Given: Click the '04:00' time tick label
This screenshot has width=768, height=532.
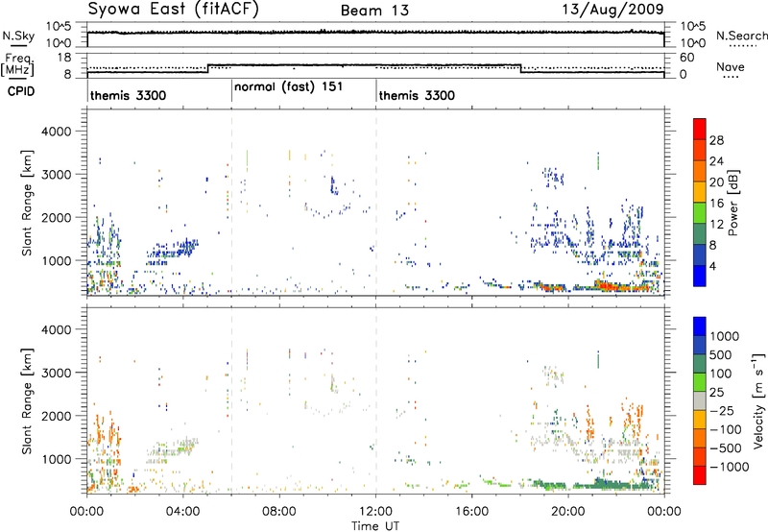Looking at the screenshot, I should (x=182, y=512).
